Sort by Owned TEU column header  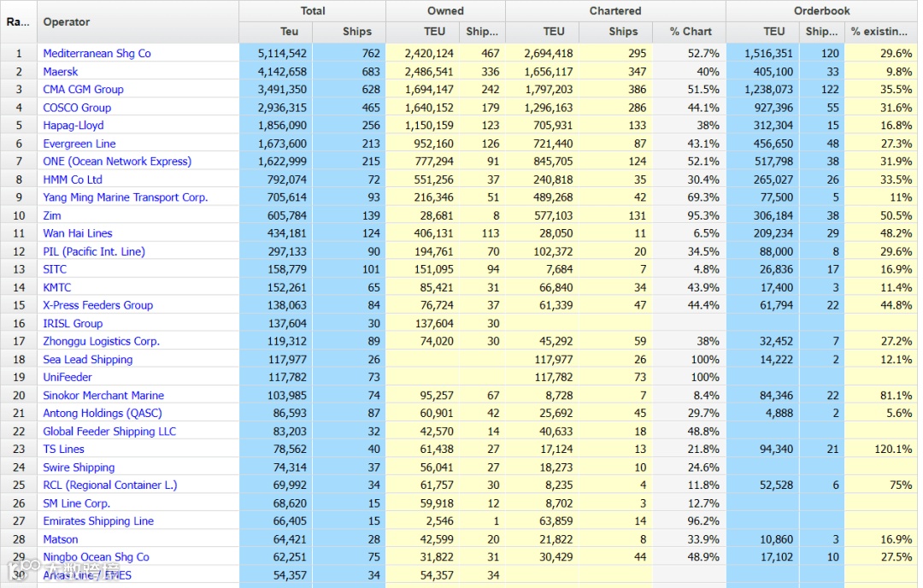(x=423, y=32)
